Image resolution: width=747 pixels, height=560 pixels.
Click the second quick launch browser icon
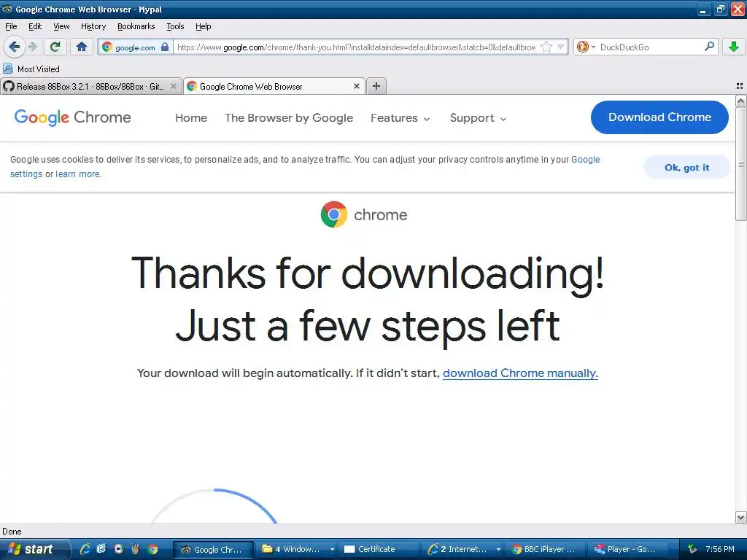102,549
